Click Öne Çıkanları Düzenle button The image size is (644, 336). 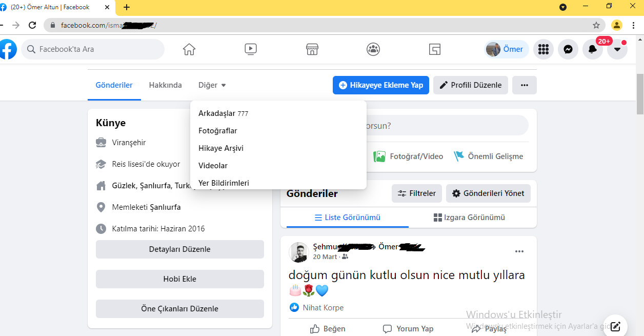click(180, 309)
